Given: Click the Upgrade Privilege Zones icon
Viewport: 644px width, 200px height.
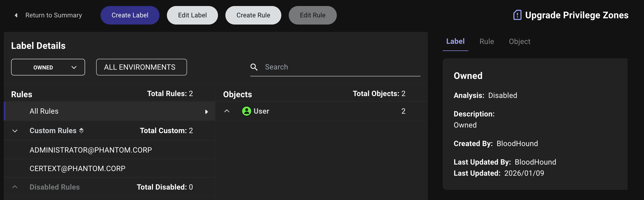Looking at the screenshot, I should [x=517, y=15].
